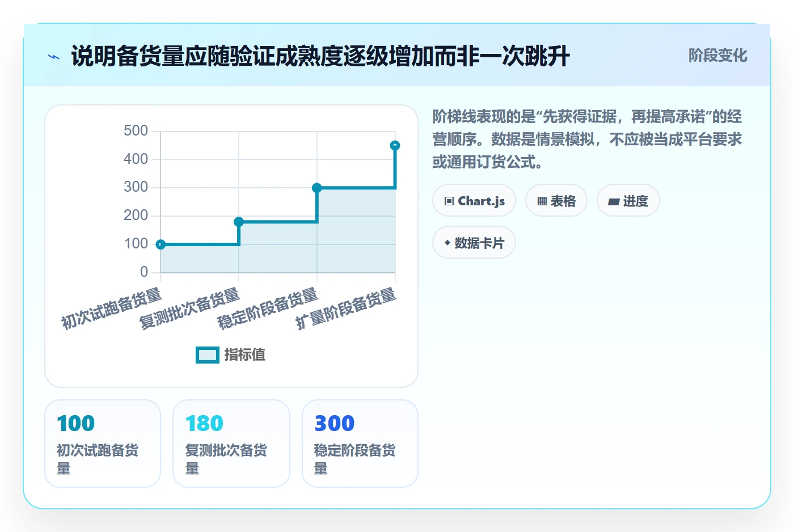Toggle the 指标值 legend color box
The width and height of the screenshot is (794, 532).
click(x=208, y=354)
